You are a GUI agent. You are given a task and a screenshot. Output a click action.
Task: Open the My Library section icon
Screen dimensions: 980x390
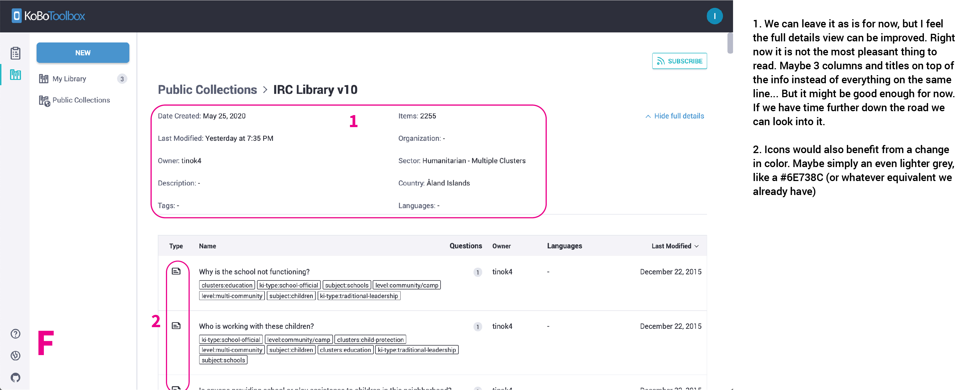[x=44, y=79]
